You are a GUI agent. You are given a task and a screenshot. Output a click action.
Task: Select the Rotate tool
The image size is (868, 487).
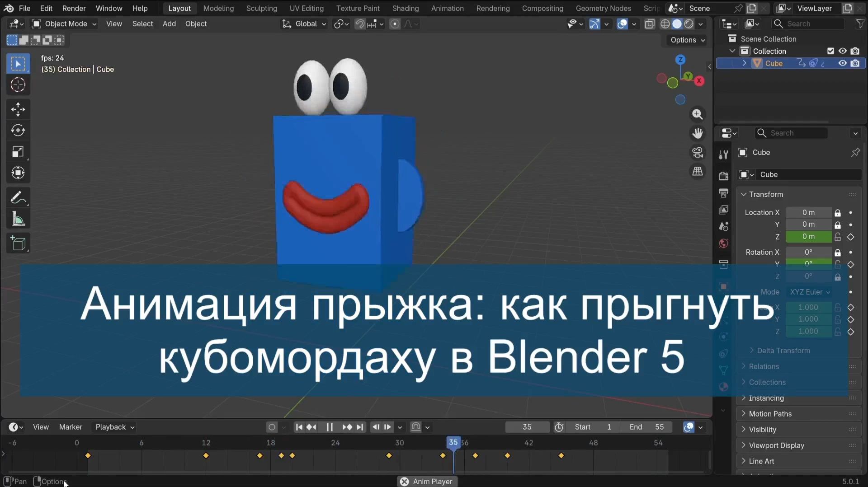18,131
